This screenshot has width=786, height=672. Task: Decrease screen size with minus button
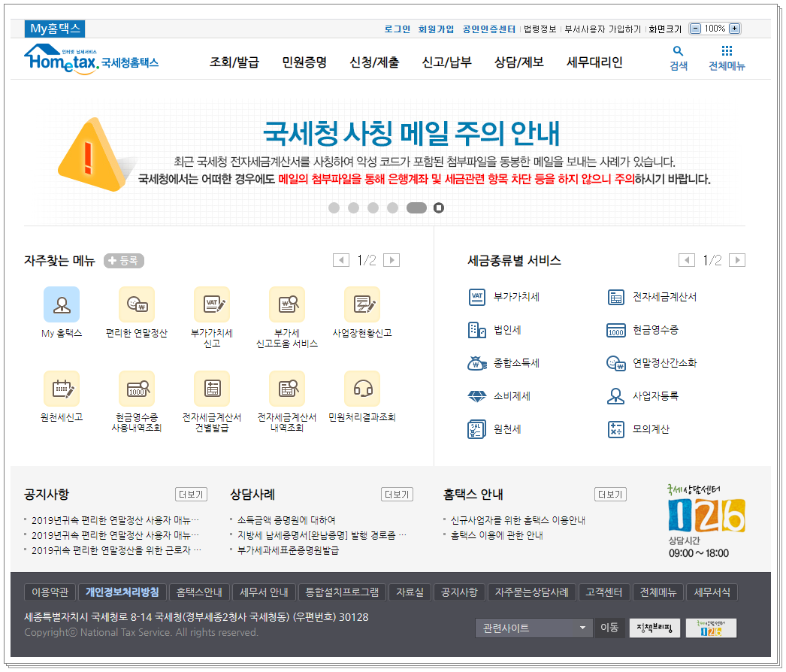695,29
